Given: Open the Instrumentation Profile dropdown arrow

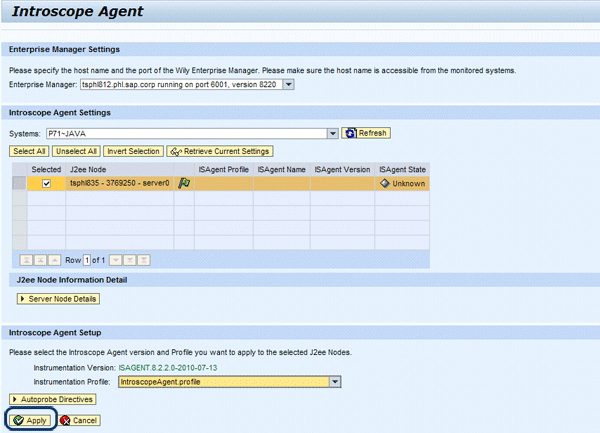Looking at the screenshot, I should click(x=335, y=382).
